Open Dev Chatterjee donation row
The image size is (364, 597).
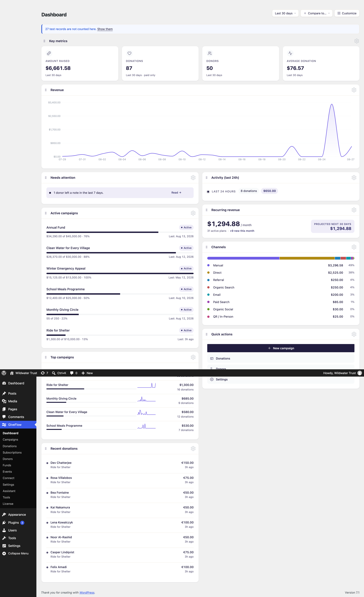(x=120, y=465)
